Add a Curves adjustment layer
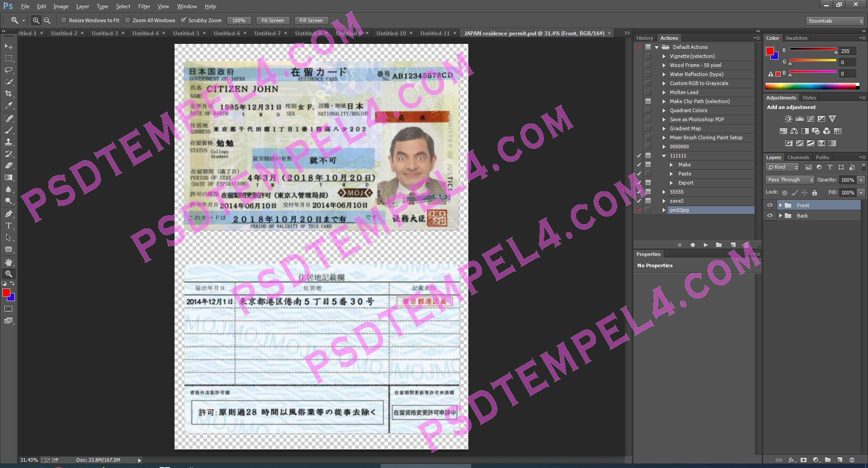The height and width of the screenshot is (468, 868). click(811, 118)
